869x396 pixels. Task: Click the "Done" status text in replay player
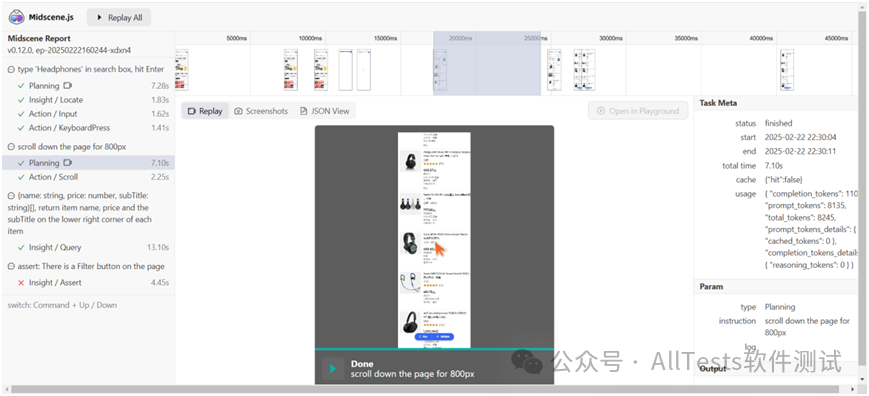(x=362, y=364)
